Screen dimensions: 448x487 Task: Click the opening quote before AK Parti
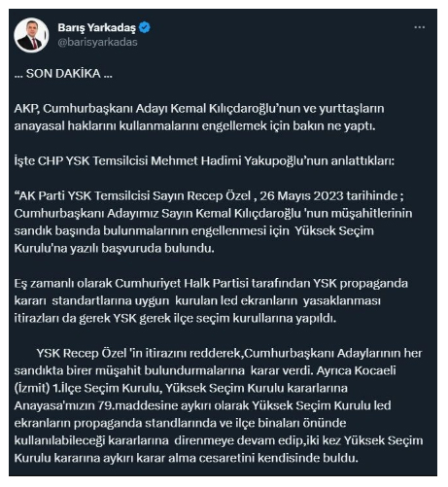pos(17,194)
